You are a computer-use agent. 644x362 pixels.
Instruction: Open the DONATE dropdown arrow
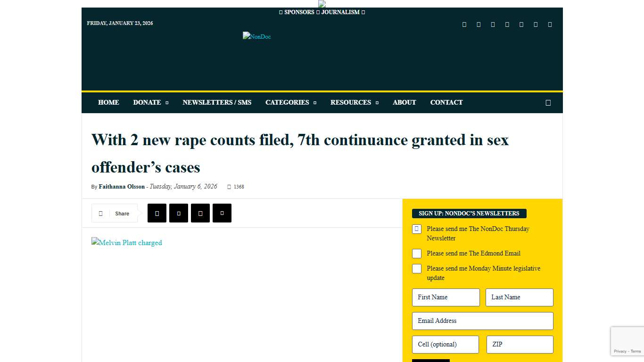click(x=166, y=102)
